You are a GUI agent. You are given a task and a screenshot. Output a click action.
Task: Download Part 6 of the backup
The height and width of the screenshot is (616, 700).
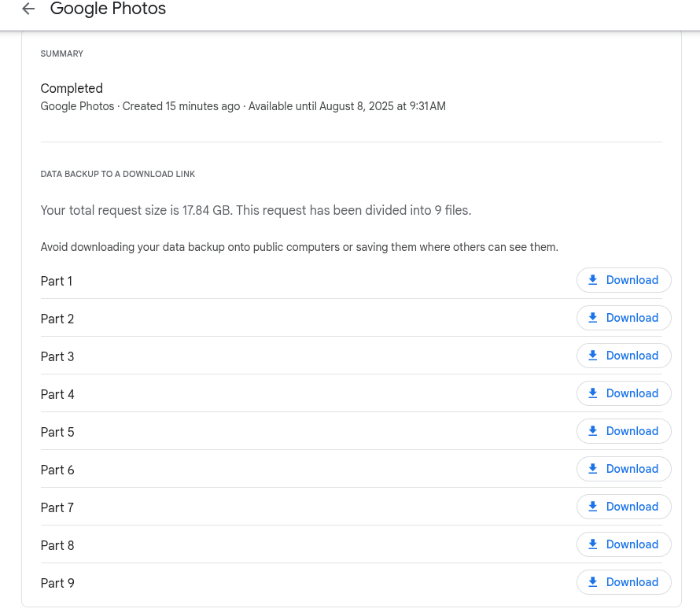(624, 469)
